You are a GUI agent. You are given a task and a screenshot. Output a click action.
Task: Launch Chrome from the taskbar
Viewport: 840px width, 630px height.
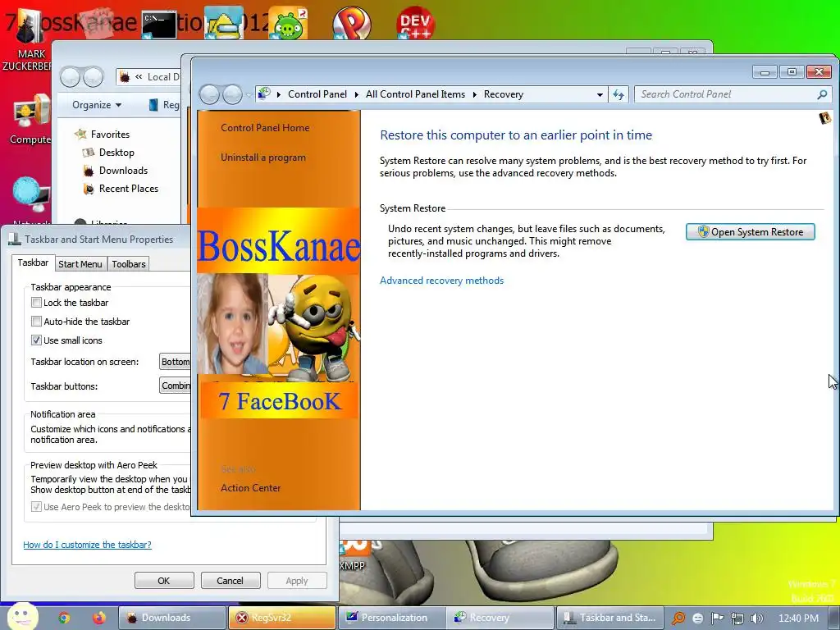[64, 618]
